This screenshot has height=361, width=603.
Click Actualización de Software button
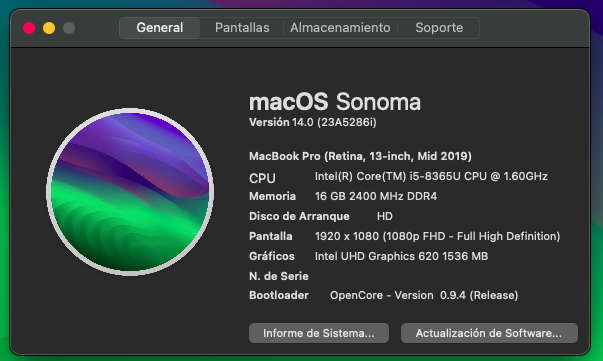tap(489, 333)
